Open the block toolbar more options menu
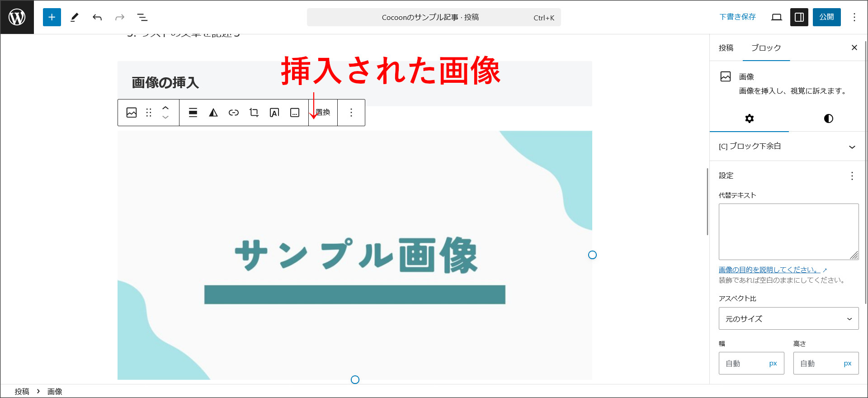Screen dimensions: 868x398 [351, 113]
